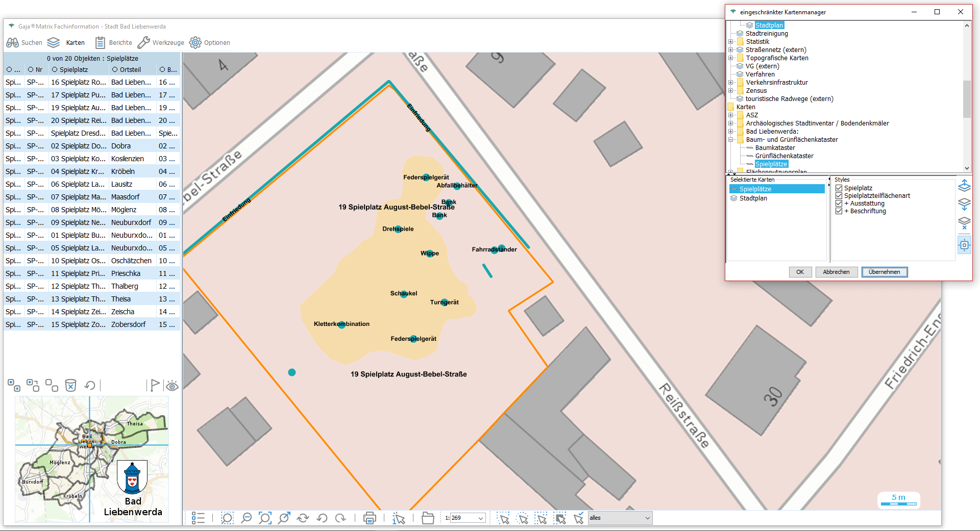Image resolution: width=980 pixels, height=531 pixels.
Task: Click the flag icon above overview map
Action: click(x=155, y=385)
